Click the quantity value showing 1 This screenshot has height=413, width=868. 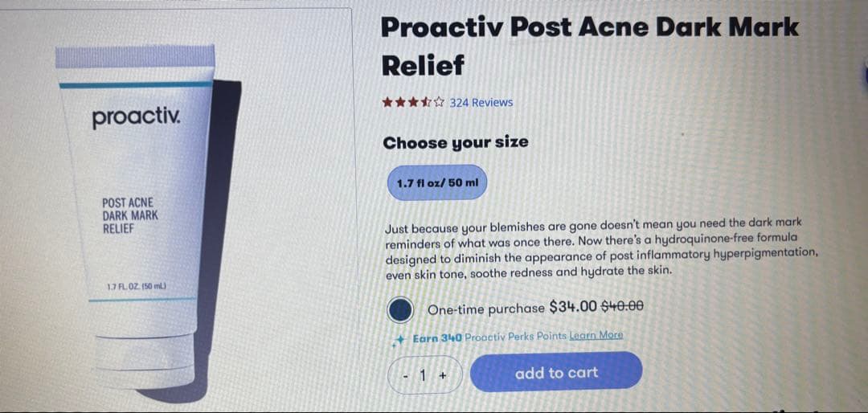[x=423, y=376]
